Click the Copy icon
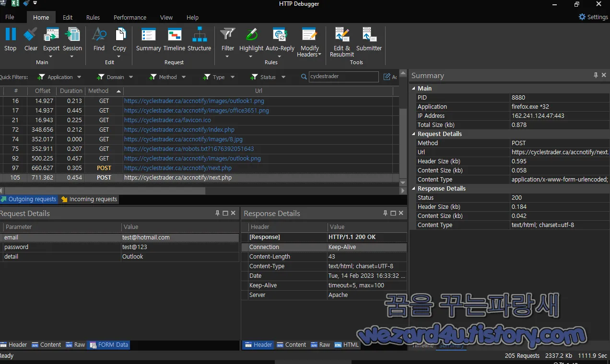The image size is (610, 364). click(x=119, y=35)
